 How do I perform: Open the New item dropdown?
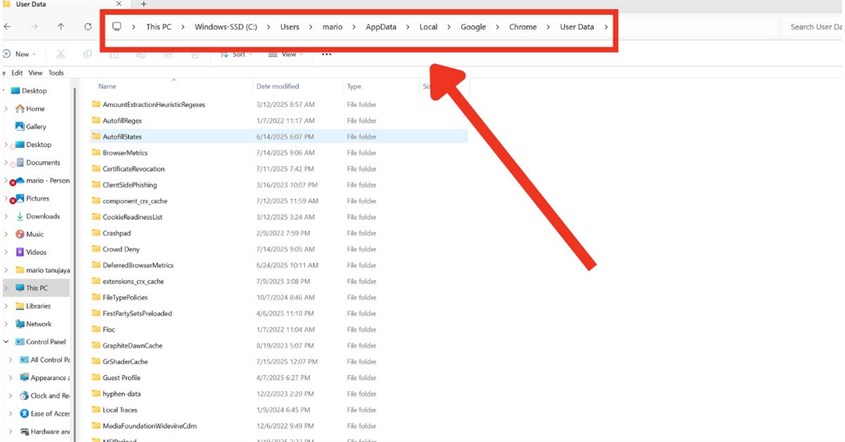tap(19, 54)
